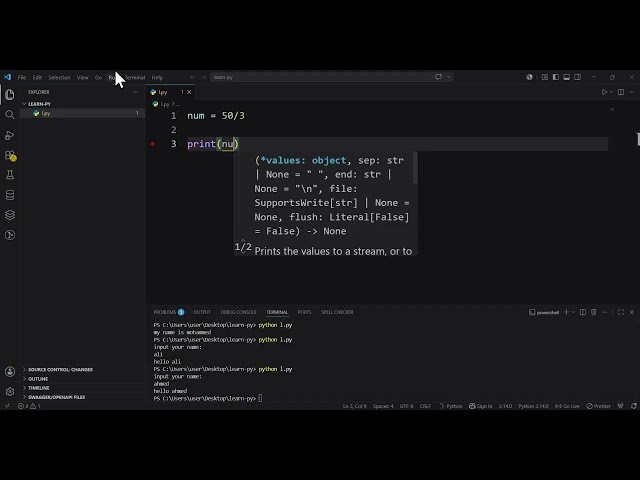This screenshot has width=640, height=480.
Task: Open the File menu
Action: 22,78
